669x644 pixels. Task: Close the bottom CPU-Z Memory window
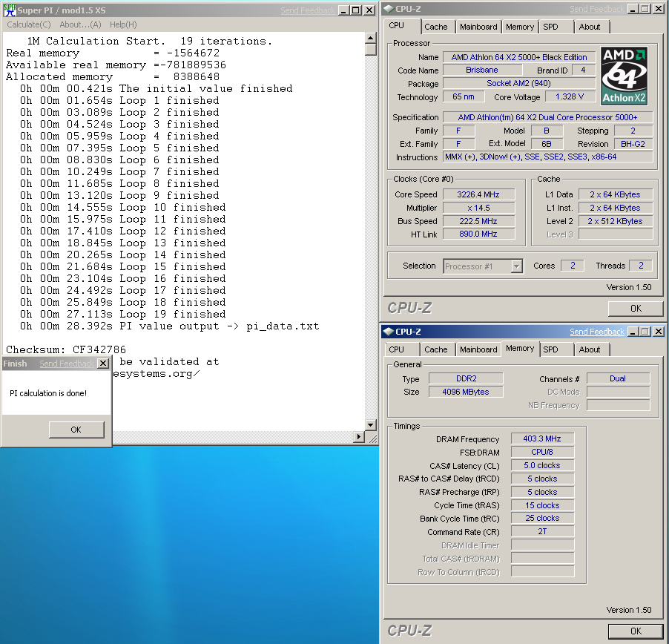659,332
